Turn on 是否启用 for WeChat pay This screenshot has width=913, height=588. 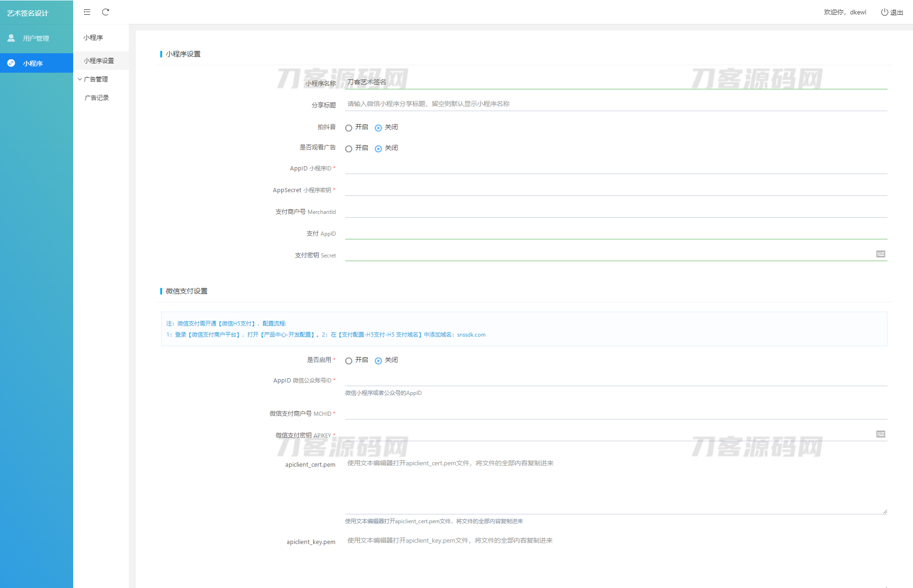349,361
